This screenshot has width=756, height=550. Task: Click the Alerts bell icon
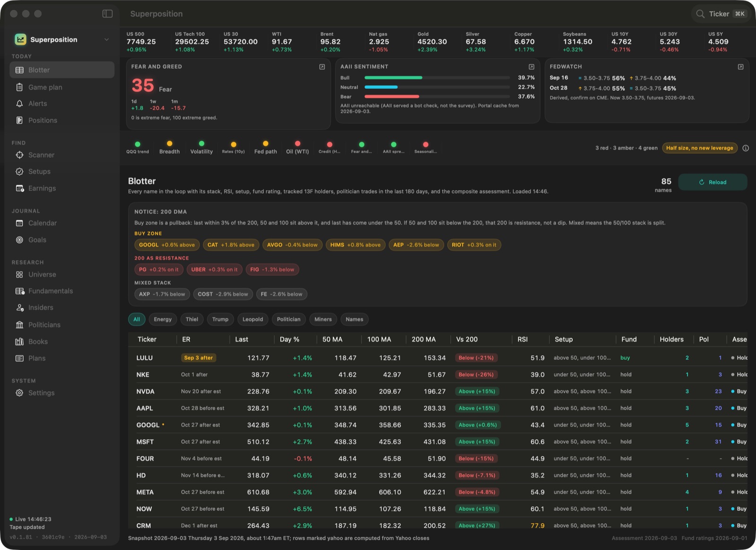pyautogui.click(x=19, y=104)
